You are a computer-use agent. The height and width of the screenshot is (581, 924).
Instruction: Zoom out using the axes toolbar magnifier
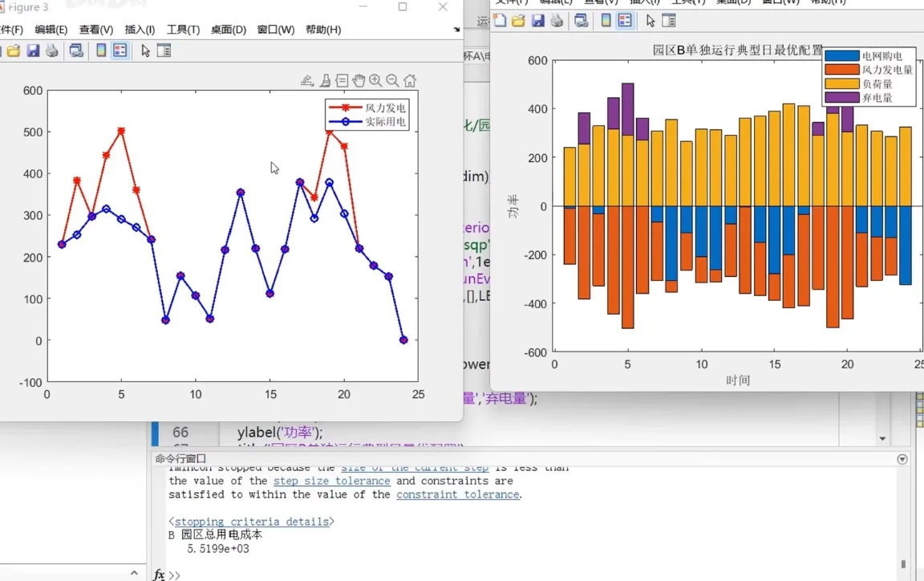(392, 80)
